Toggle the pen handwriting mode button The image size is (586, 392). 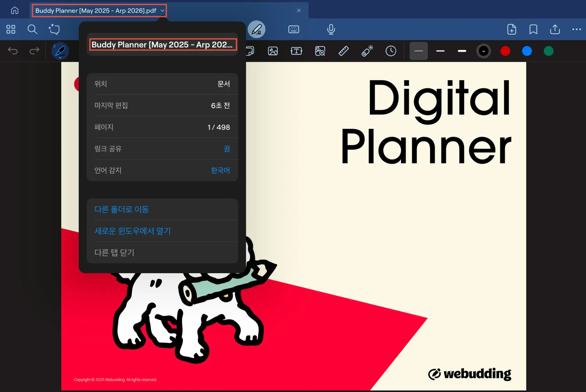coord(257,29)
